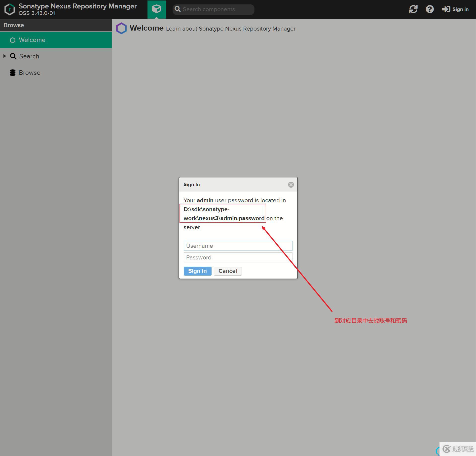
Task: Click the magnifier icon in the search box
Action: 178,9
